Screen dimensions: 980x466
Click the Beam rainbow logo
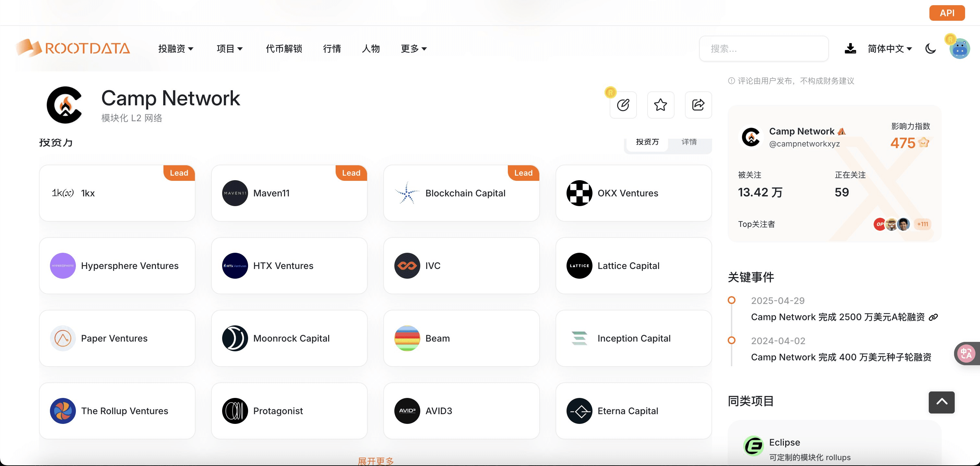407,338
